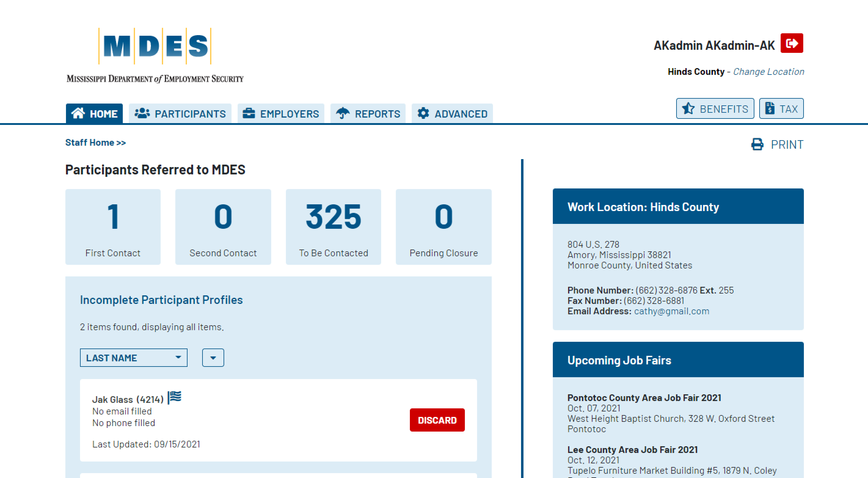Discard Jak Glass's incomplete profile
This screenshot has width=868, height=478.
pos(437,420)
